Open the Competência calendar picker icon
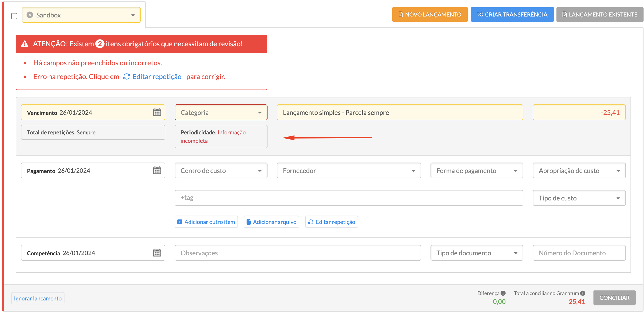This screenshot has width=644, height=313. click(x=157, y=253)
